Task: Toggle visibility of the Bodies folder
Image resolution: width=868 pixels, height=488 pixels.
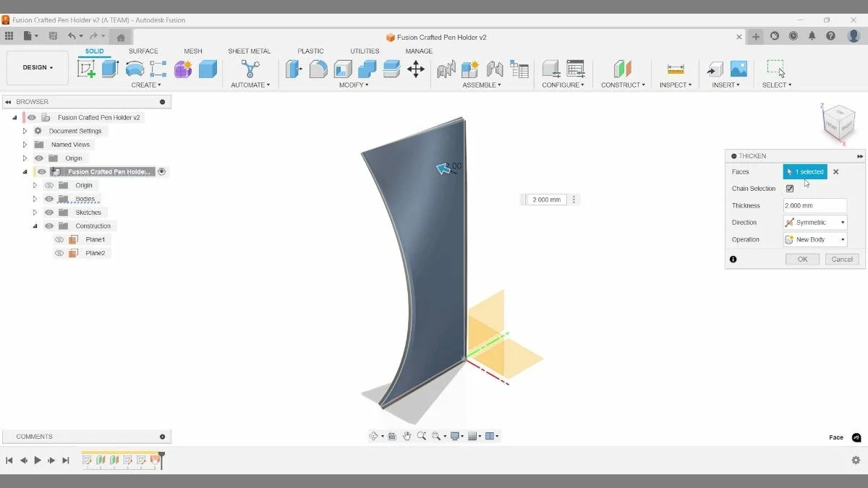Action: 48,198
